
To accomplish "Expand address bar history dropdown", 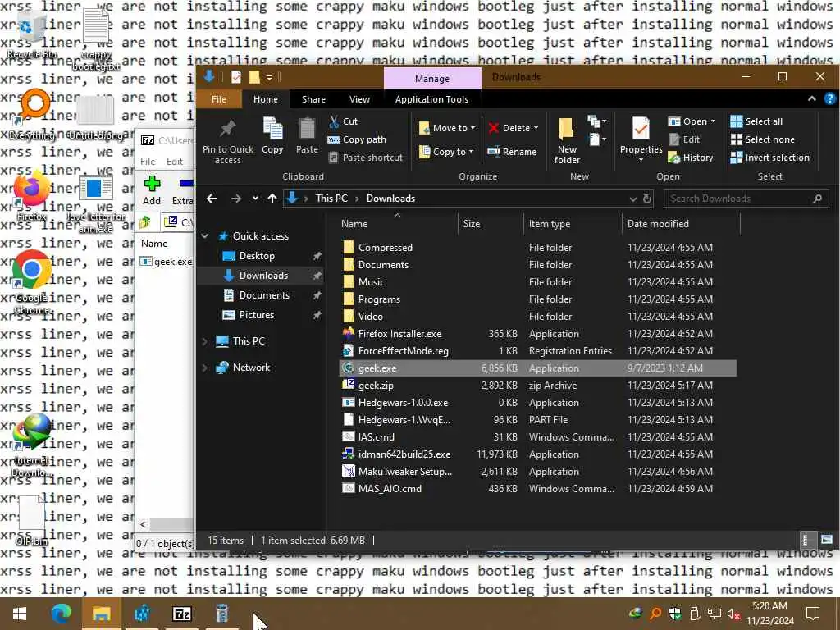I will [x=632, y=199].
